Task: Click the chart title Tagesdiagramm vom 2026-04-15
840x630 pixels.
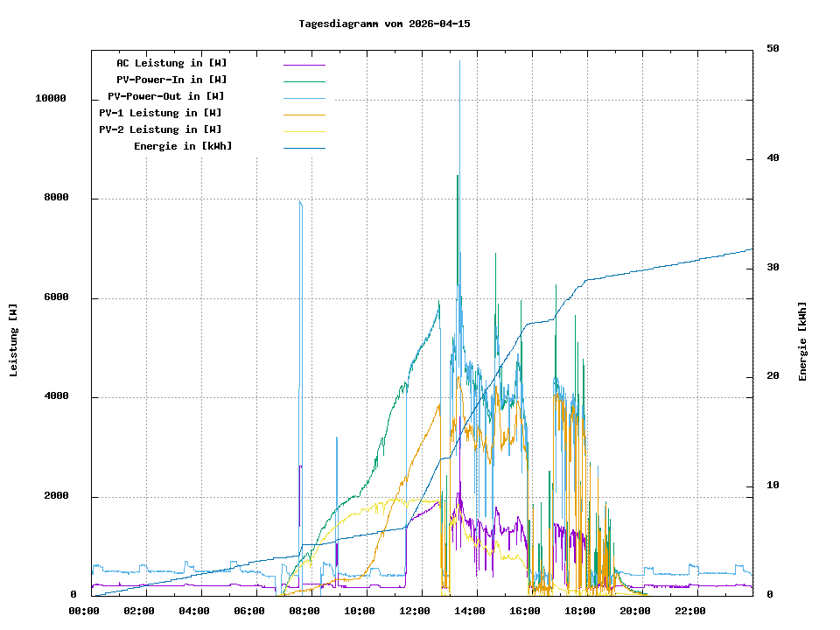Action: point(384,24)
